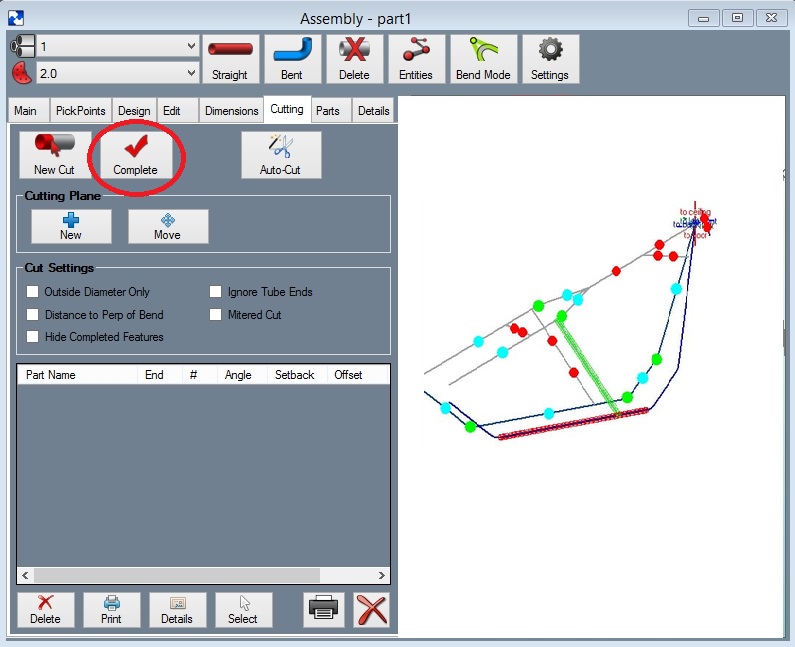Switch to the Main tab
795x647 pixels.
tap(28, 111)
